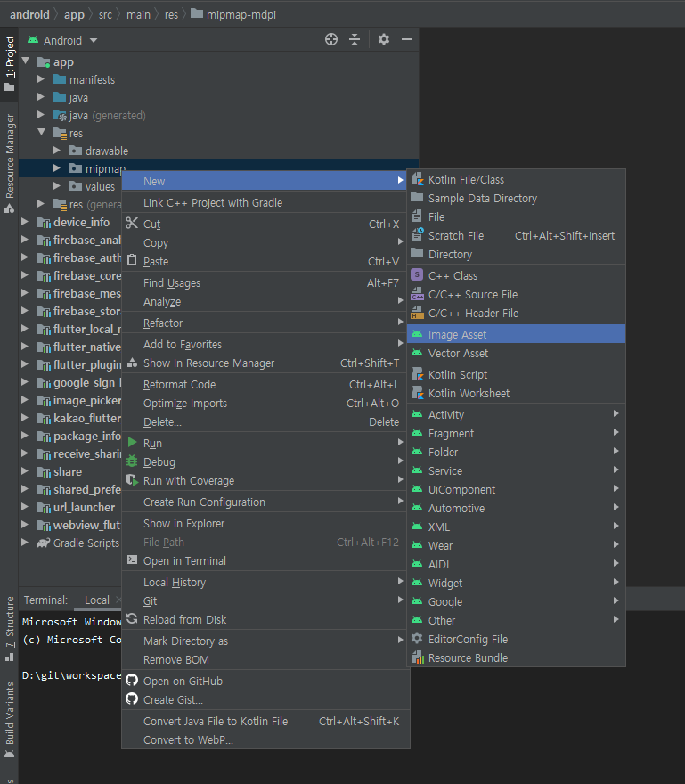Viewport: 685px width, 784px height.
Task: Choose Create Gist menu entry
Action: click(265, 699)
